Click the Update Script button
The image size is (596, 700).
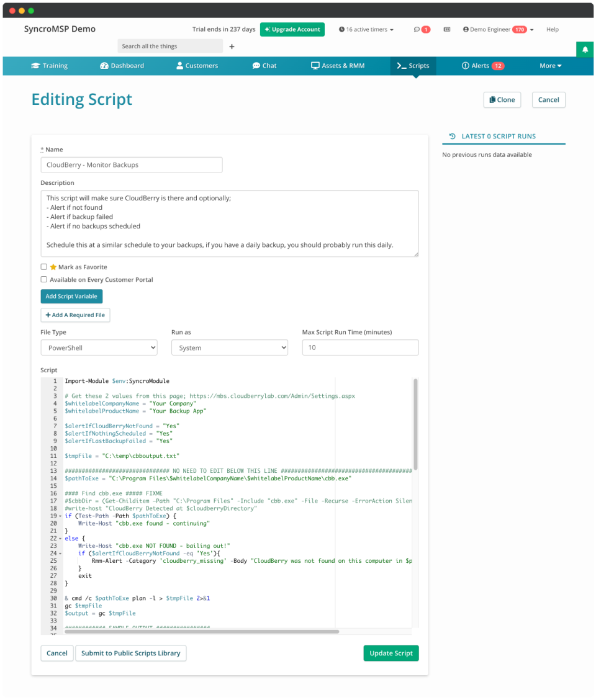pos(391,653)
